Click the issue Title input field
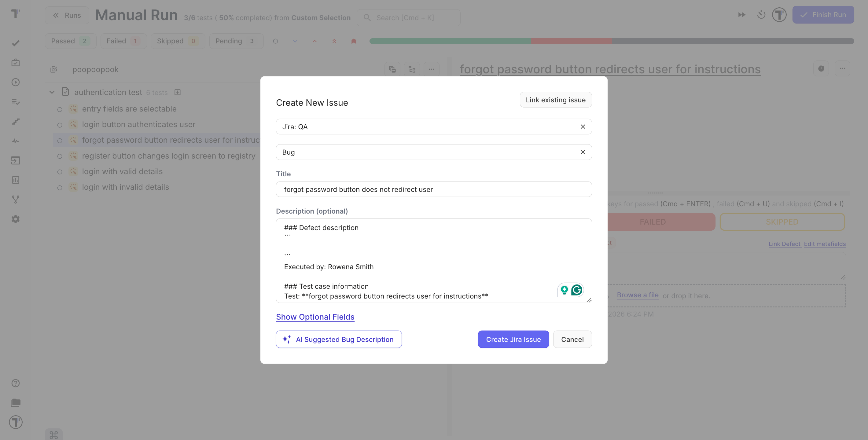Image resolution: width=868 pixels, height=440 pixels. 434,189
